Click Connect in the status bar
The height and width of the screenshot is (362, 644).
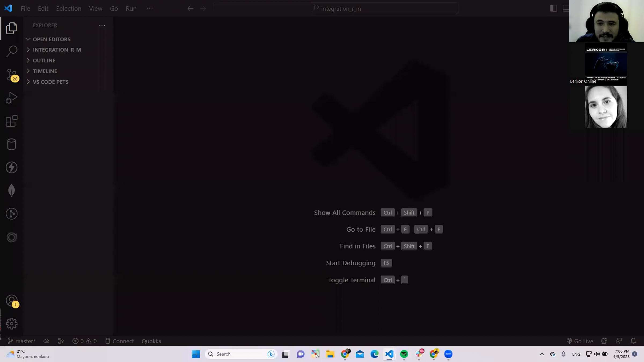119,341
